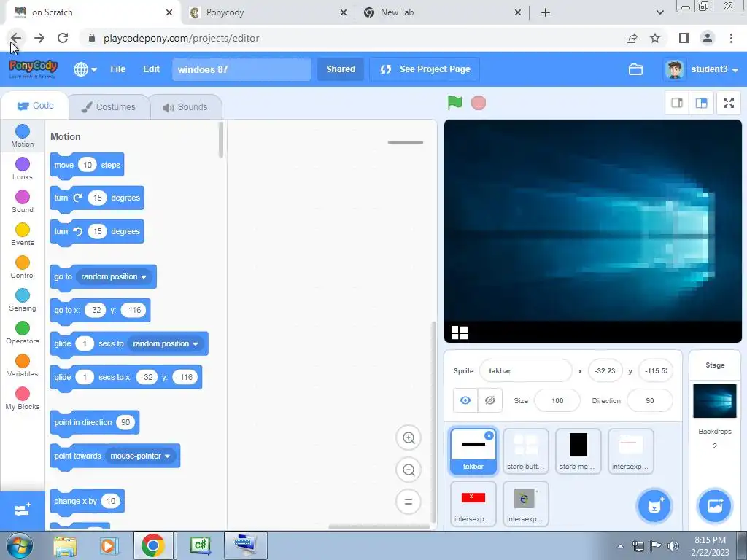Select the Sensing category circle
Screen dimensions: 747x560
click(23, 295)
